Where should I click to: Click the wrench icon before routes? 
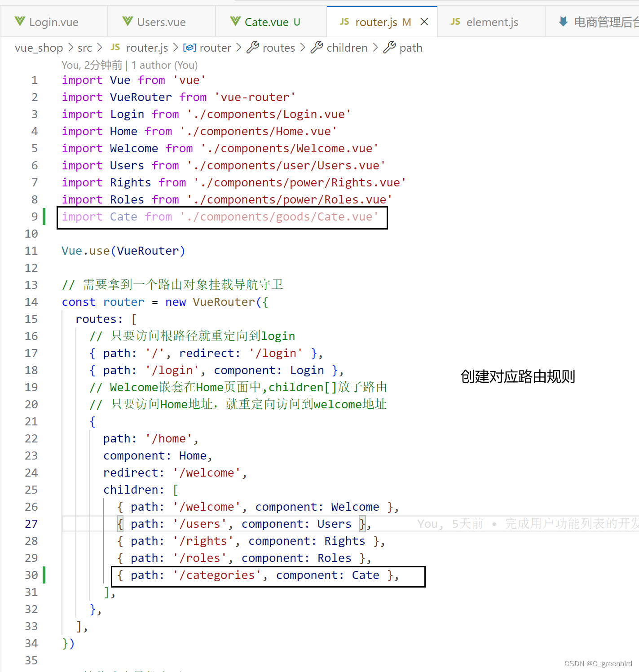(x=253, y=47)
